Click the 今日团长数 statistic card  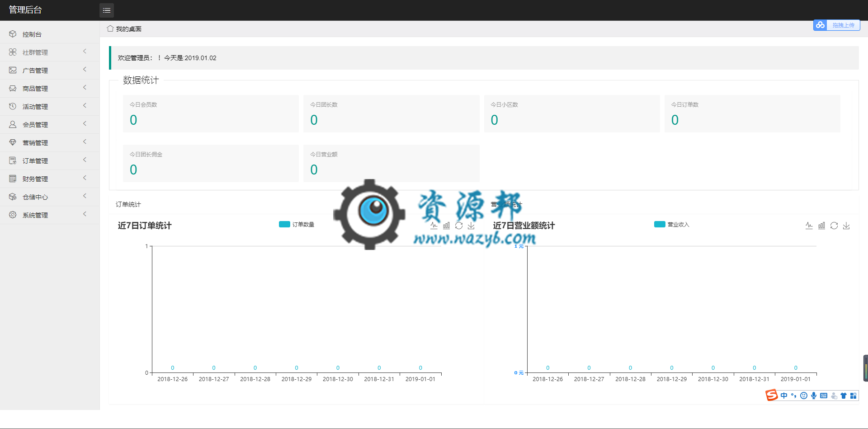coord(391,113)
